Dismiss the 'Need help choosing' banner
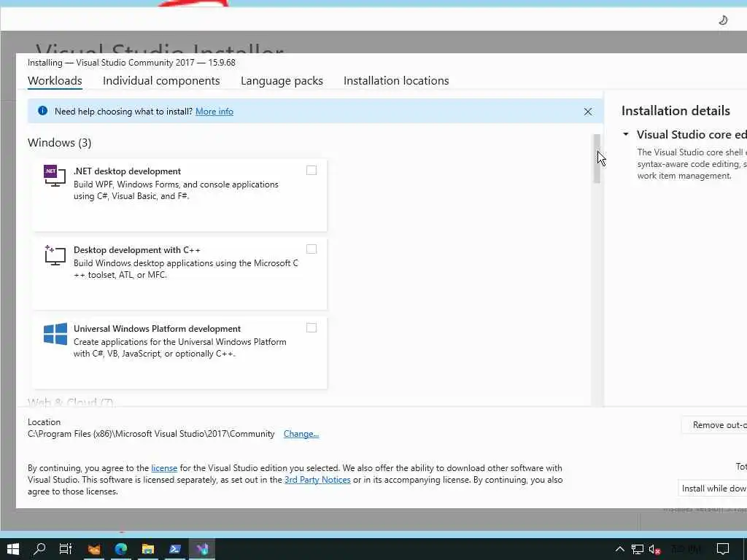The width and height of the screenshot is (747, 560). pos(588,112)
